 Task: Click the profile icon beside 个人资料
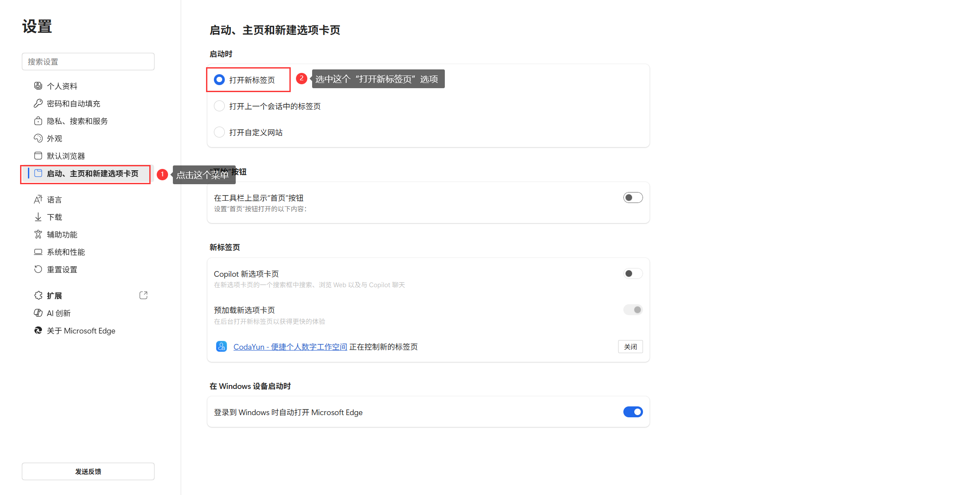coord(38,86)
